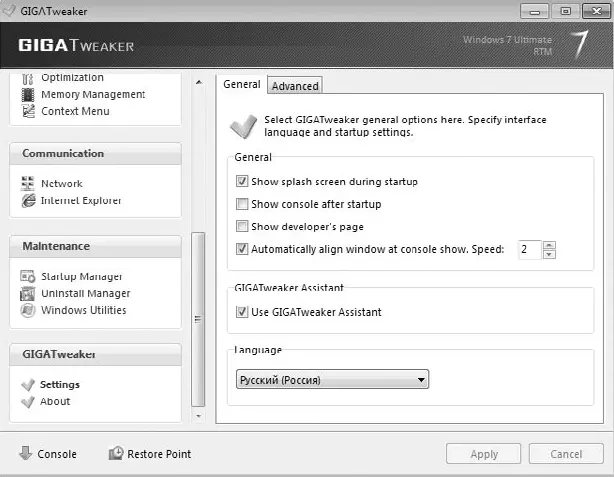The height and width of the screenshot is (477, 614).
Task: Disable Show splash screen during startup
Action: coord(242,181)
